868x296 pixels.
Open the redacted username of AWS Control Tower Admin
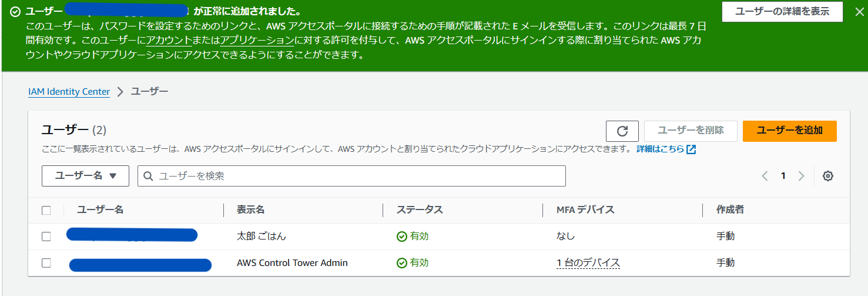click(140, 265)
